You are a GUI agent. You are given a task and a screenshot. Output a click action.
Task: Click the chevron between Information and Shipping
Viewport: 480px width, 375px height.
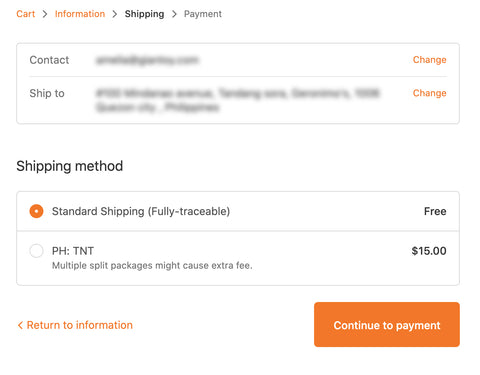click(x=115, y=14)
